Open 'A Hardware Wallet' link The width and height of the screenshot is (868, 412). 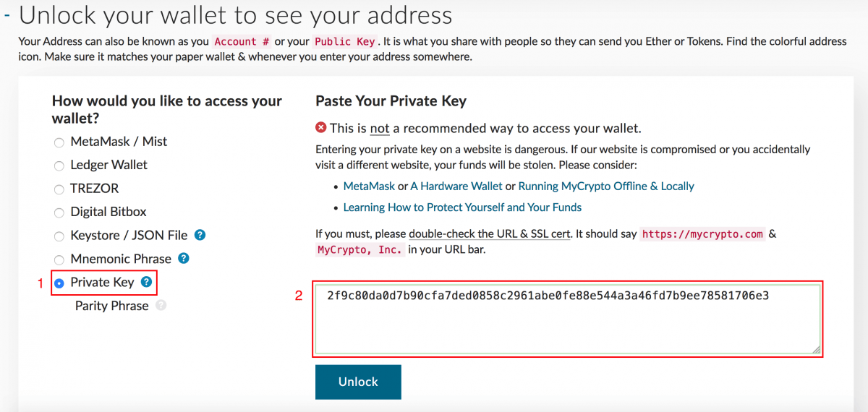click(456, 186)
